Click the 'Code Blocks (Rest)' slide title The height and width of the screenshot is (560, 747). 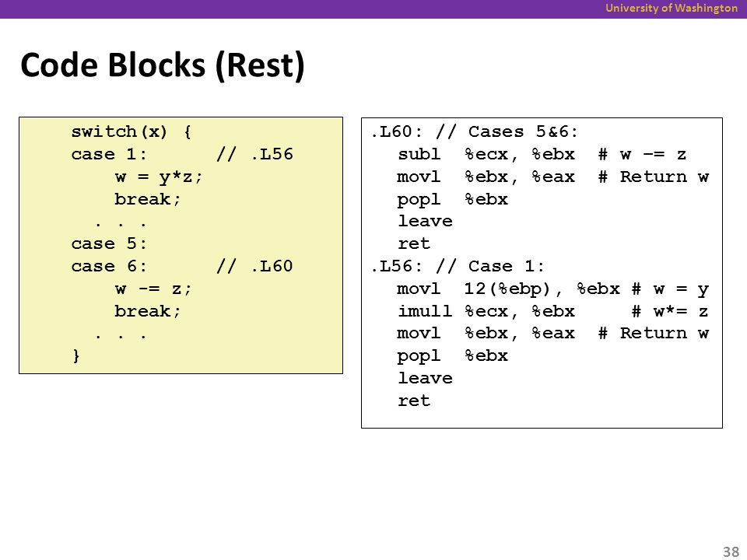tap(163, 65)
